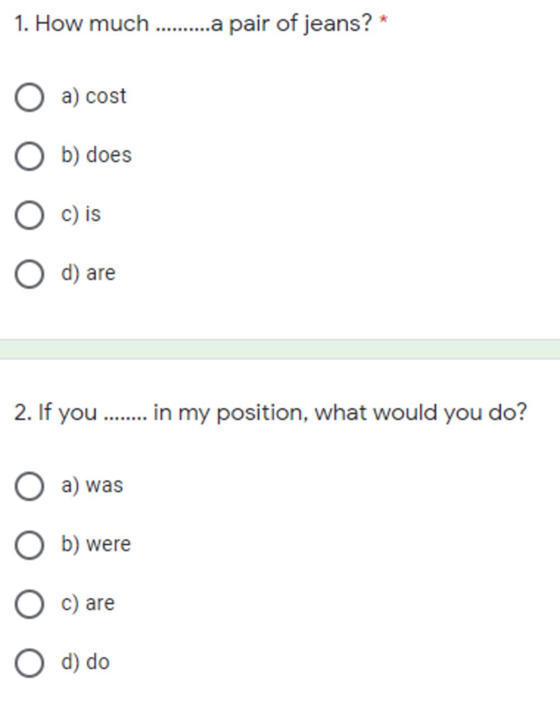The image size is (560, 728).
Task: Pick the radio circle beside question 2's 'c) are'
Action: [29, 604]
